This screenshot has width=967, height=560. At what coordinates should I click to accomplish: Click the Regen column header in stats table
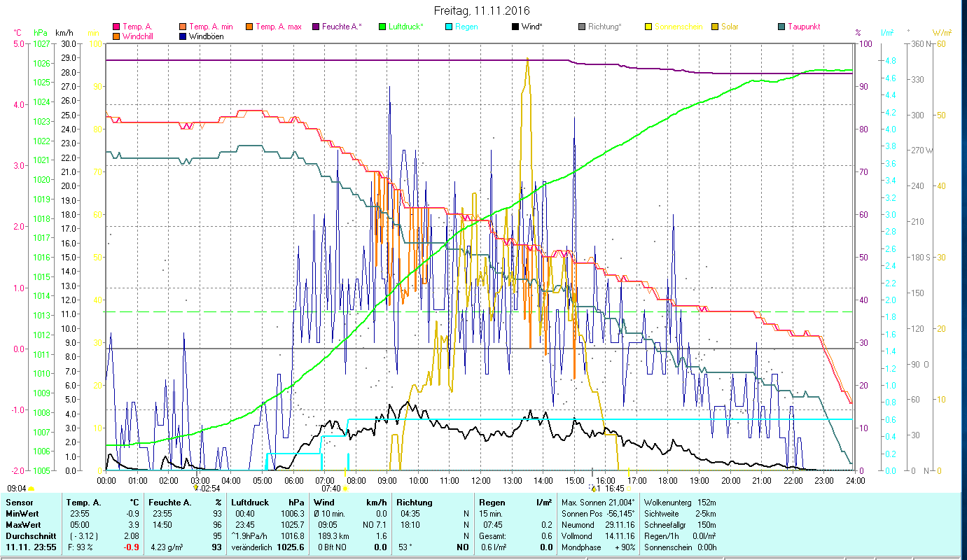(492, 503)
